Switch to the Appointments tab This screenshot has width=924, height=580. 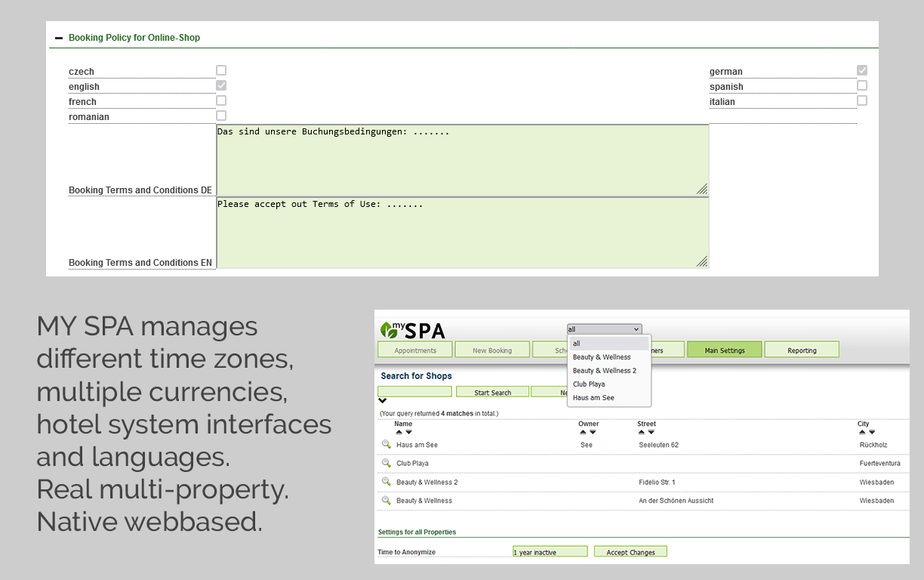414,350
